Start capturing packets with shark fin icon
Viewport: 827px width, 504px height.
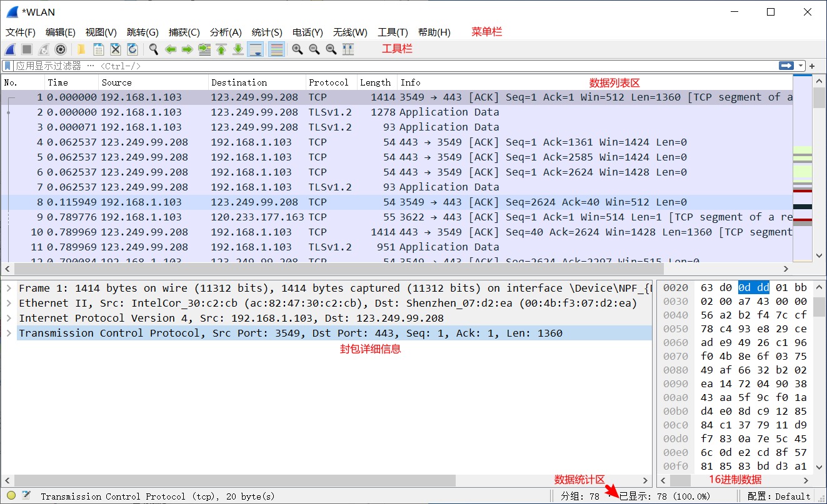coord(10,49)
